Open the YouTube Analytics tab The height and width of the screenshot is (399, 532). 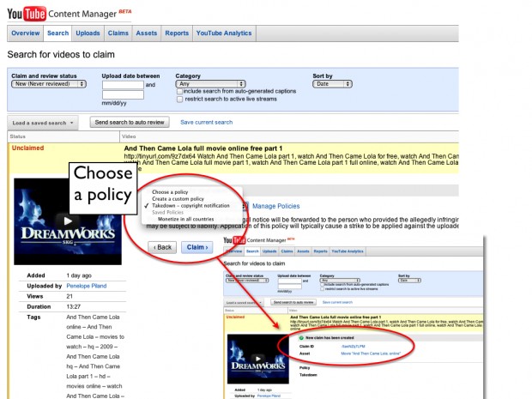click(224, 33)
